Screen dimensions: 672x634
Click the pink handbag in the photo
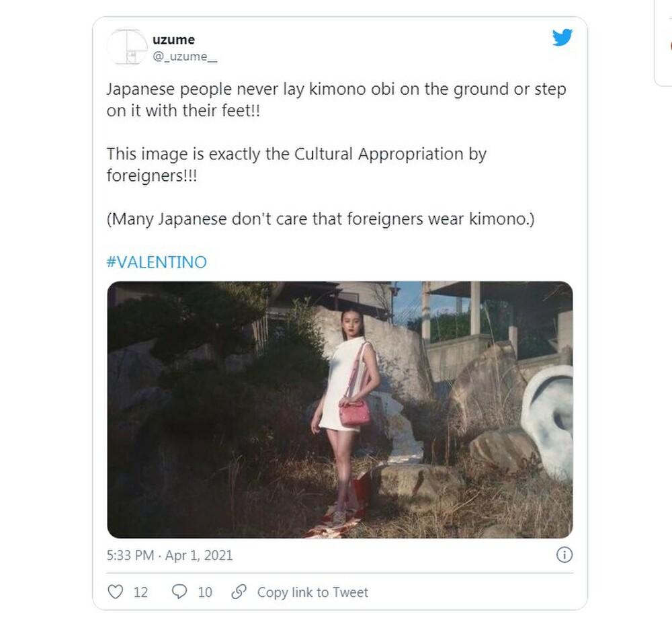tap(354, 411)
